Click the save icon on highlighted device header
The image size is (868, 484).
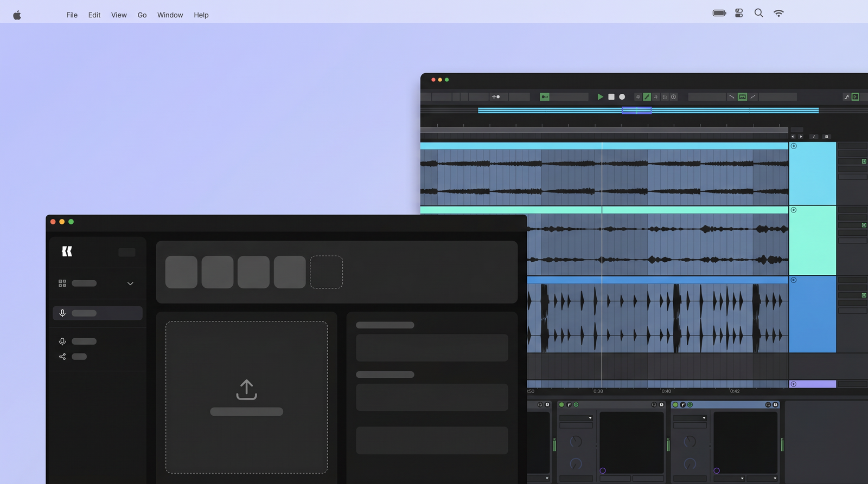[x=775, y=405]
